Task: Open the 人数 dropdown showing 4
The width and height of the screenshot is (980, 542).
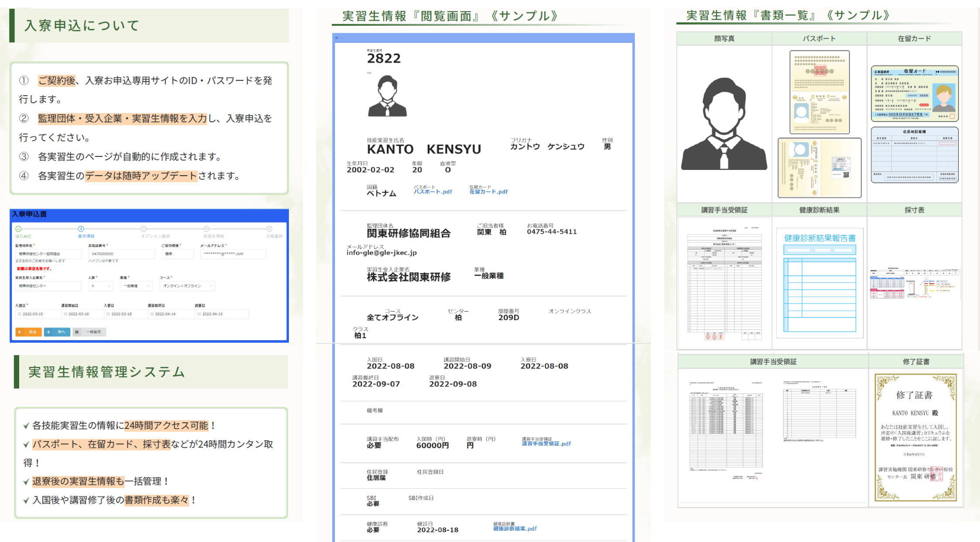Action: click(100, 286)
